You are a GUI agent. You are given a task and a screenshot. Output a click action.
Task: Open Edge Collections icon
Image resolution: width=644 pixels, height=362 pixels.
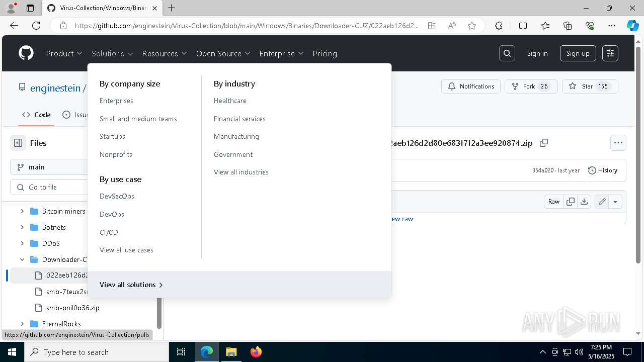coord(568,26)
